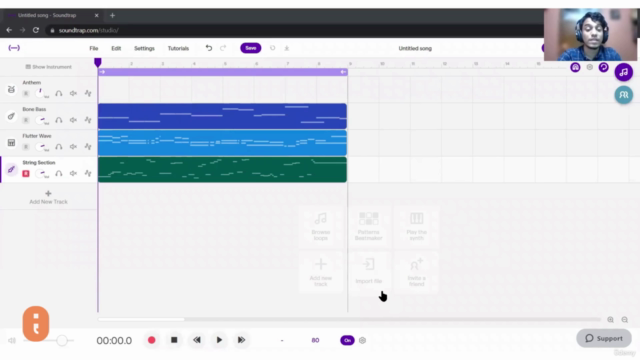Select the Bone Bass dark blue region

222,116
